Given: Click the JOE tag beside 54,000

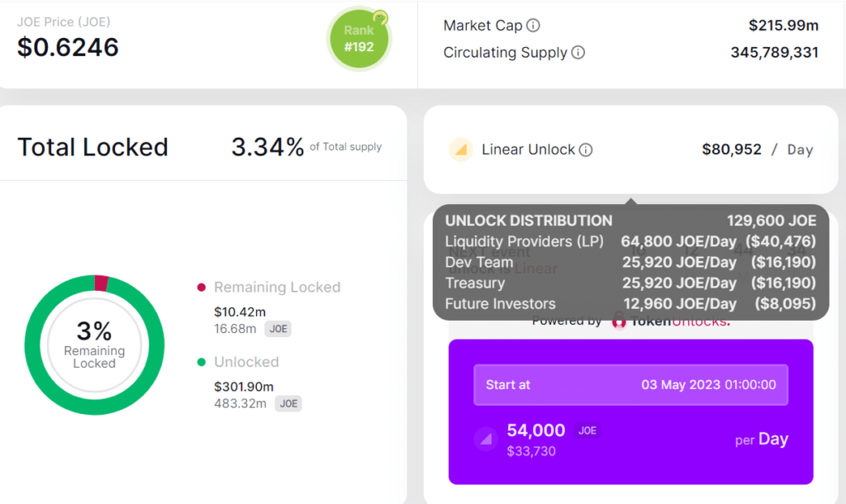Looking at the screenshot, I should pos(587,430).
